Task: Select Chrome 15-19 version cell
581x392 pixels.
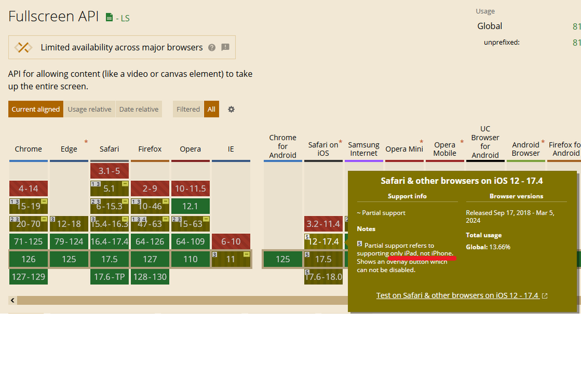Action: click(28, 206)
